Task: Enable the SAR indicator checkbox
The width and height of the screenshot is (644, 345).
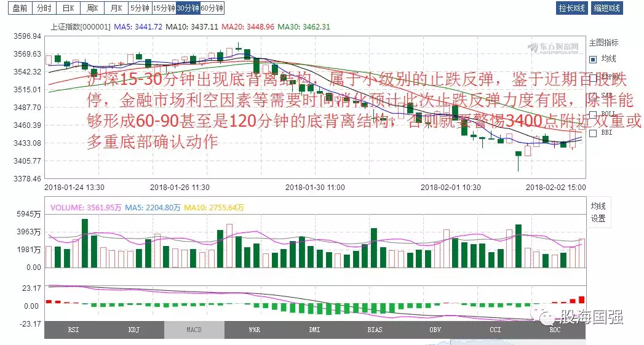Action: click(x=593, y=96)
